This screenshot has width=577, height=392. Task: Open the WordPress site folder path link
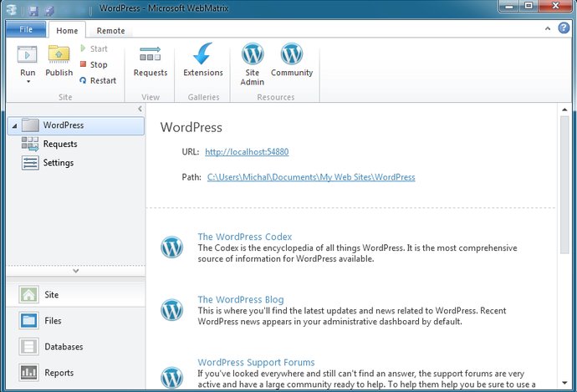pos(311,177)
